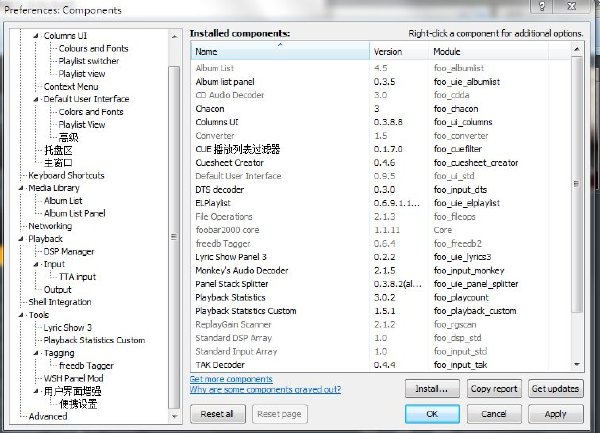Screen dimensions: 600x433
Task: Open Get more components link
Action: tap(231, 379)
